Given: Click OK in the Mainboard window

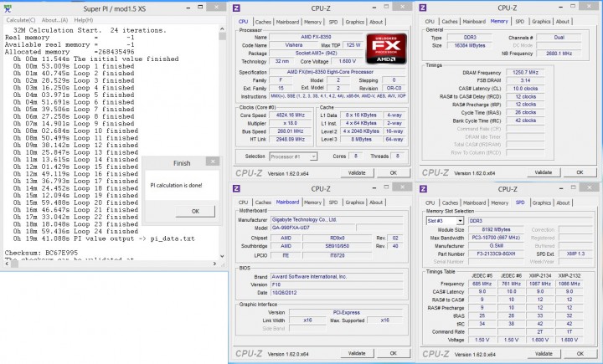Looking at the screenshot, I should point(394,353).
